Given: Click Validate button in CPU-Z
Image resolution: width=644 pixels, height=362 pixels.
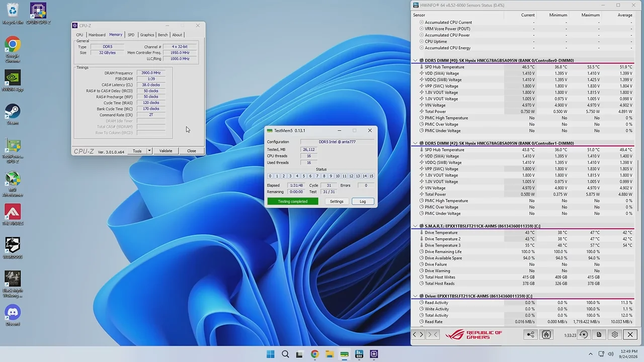Looking at the screenshot, I should [166, 151].
